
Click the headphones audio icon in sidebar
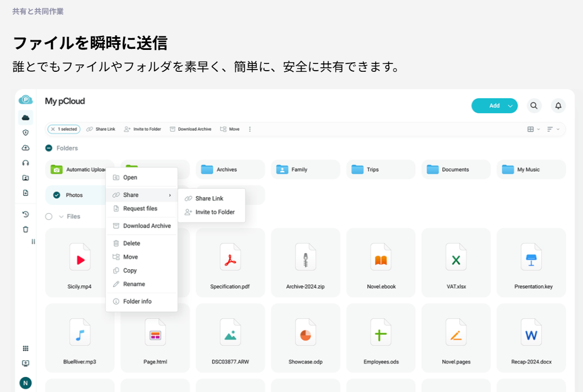click(x=25, y=163)
